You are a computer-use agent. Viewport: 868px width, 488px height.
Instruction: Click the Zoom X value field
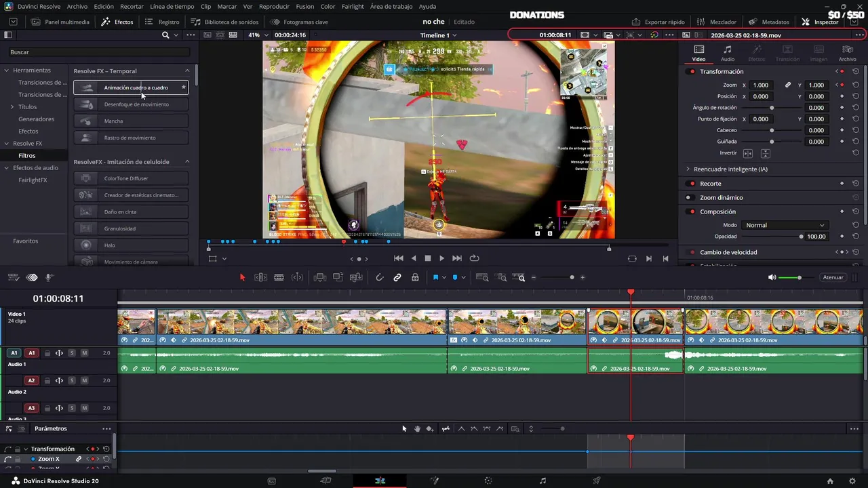[x=761, y=85]
